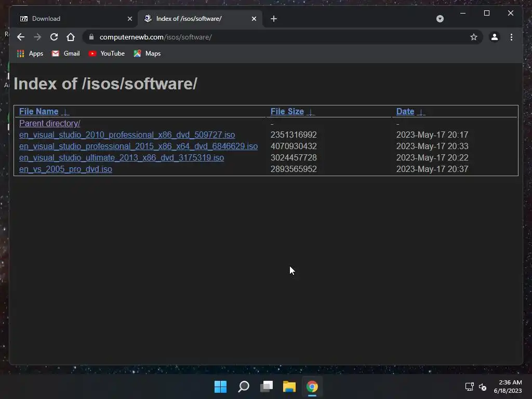Click file size value 2351316992

click(x=294, y=135)
